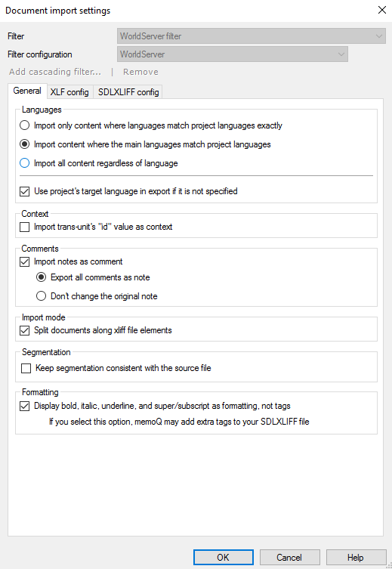Image resolution: width=392 pixels, height=569 pixels.
Task: Open the Filter configuration dropdown
Action: click(x=233, y=54)
